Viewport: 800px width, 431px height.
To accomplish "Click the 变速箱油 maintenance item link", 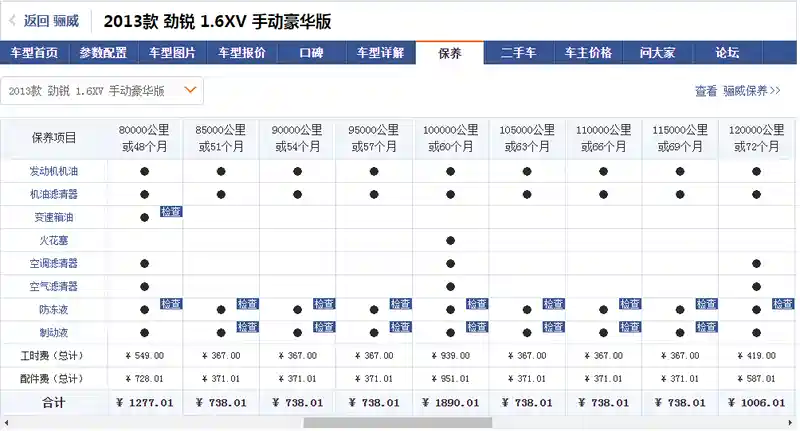I will point(54,217).
